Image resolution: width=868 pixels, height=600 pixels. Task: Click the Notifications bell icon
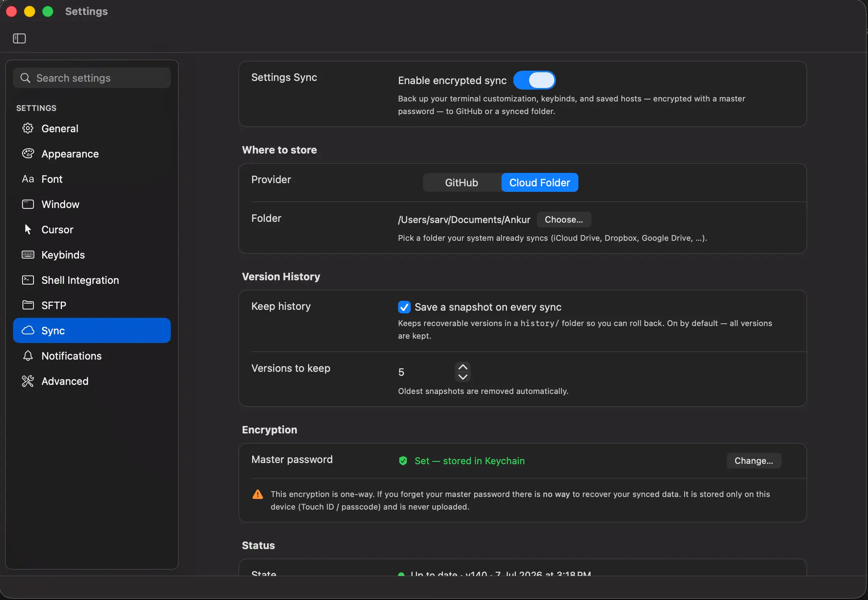tap(28, 356)
